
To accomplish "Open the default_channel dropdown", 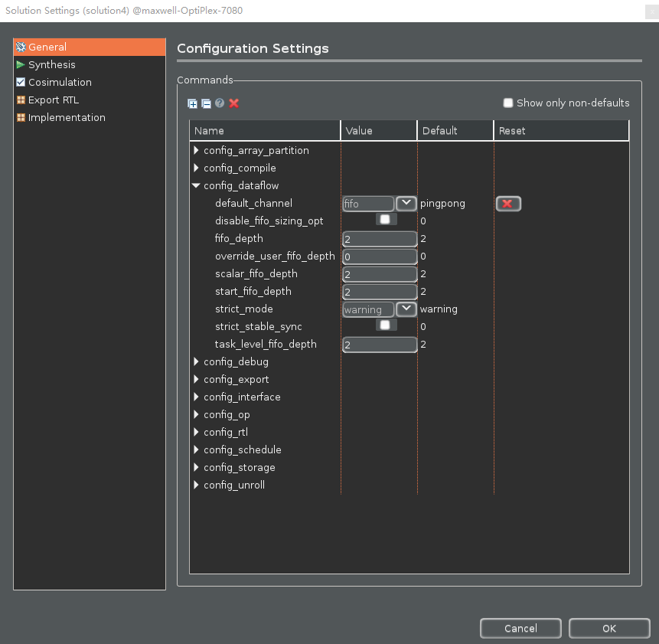I will point(406,204).
